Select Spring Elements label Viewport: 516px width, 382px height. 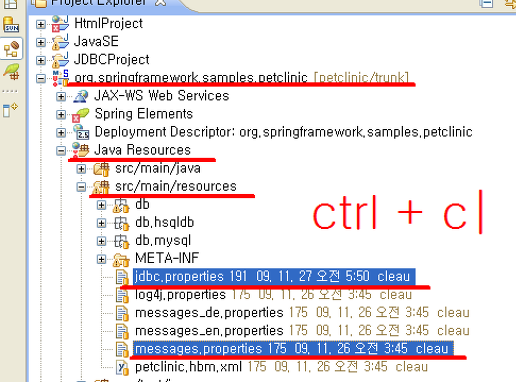click(x=144, y=114)
